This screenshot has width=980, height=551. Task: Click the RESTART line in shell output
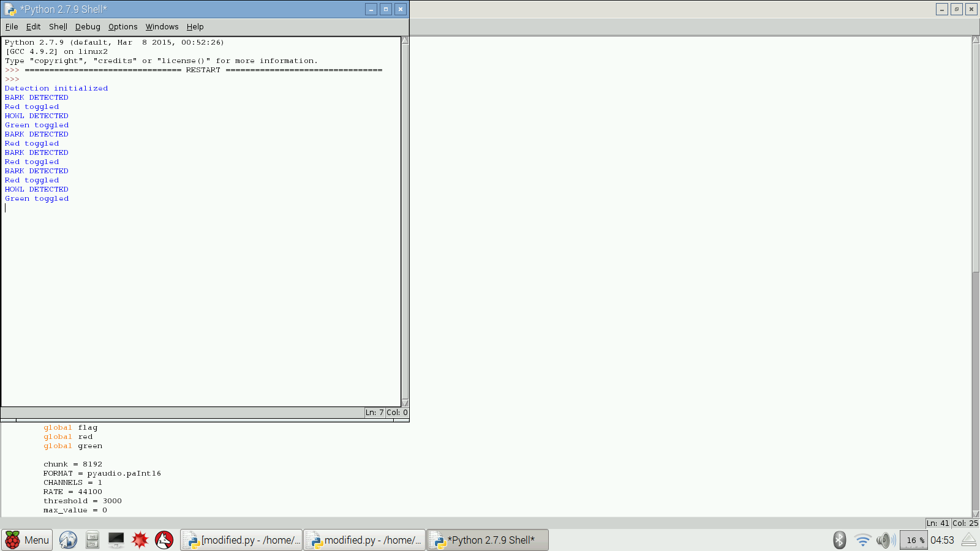click(x=194, y=70)
